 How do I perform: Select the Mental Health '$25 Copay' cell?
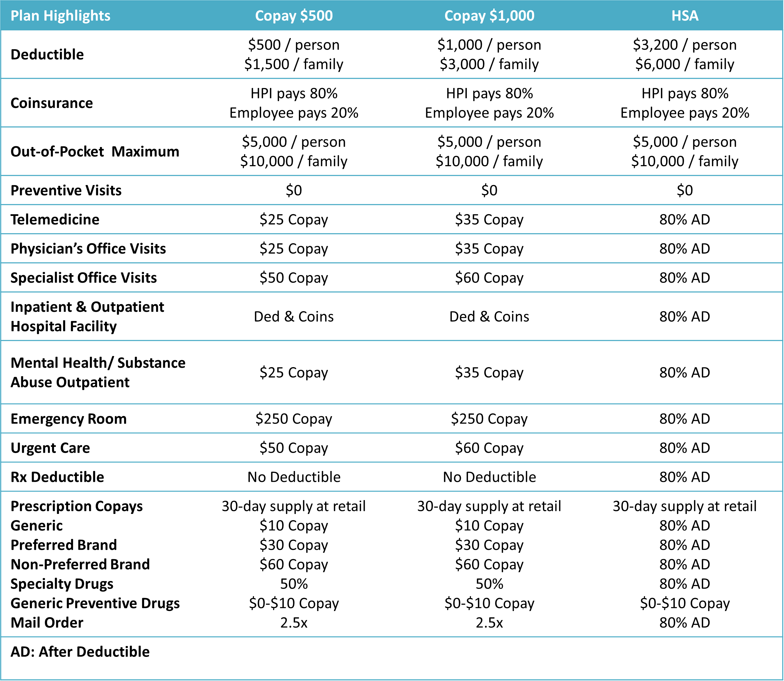(294, 372)
